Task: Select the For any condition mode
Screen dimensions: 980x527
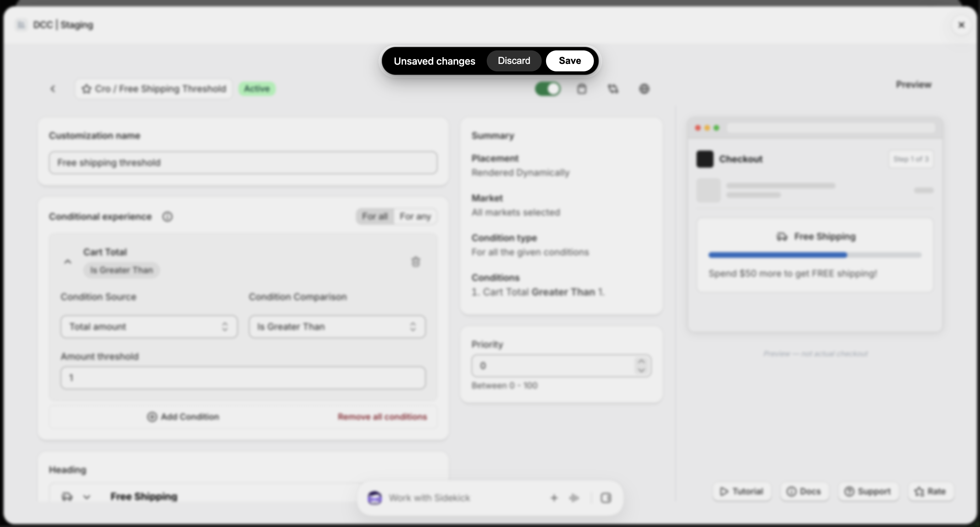Action: 415,216
